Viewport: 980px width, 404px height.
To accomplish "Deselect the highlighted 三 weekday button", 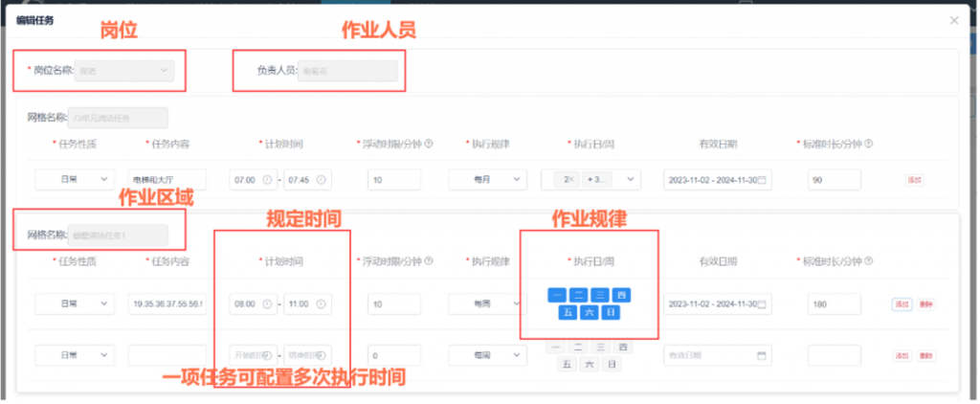I will [599, 295].
